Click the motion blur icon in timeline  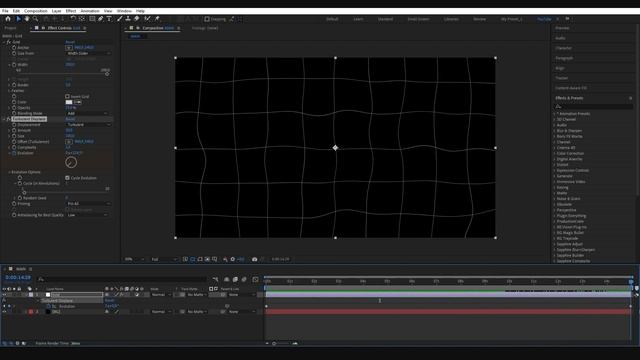pos(244,280)
